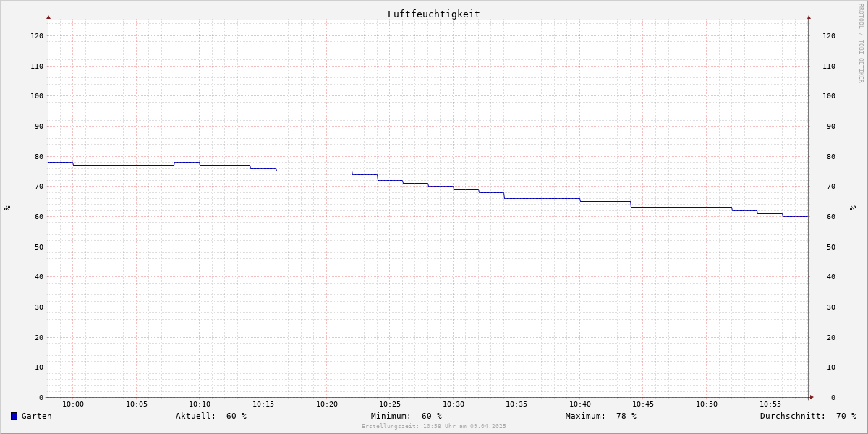This screenshot has height=434, width=868.
Task: Click the 10:55 time axis label
Action: coord(770,404)
